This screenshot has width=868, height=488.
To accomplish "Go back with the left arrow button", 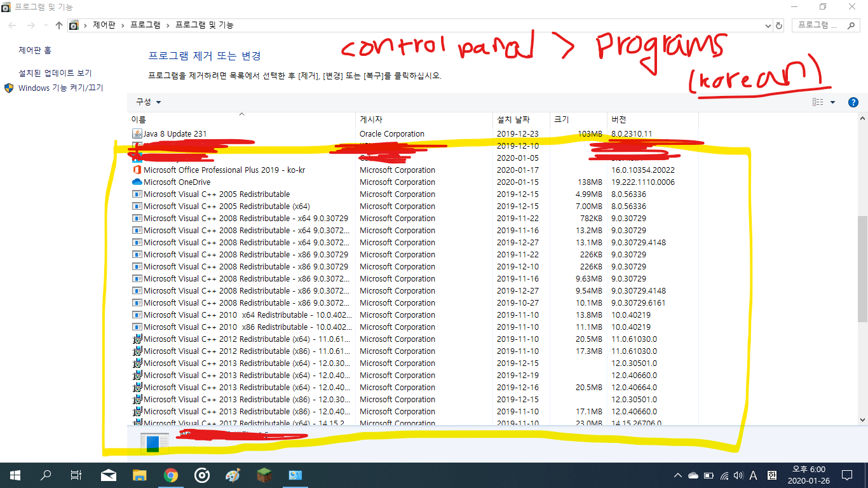I will (x=13, y=25).
